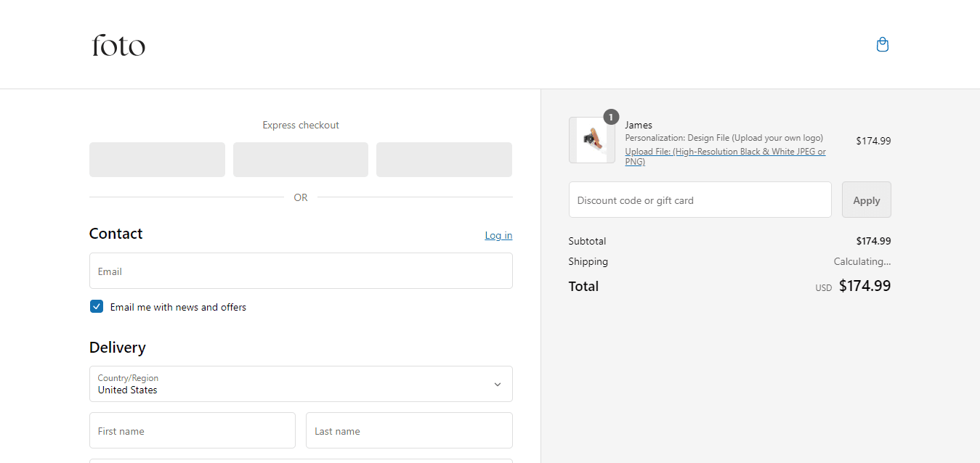This screenshot has width=980, height=463.
Task: Toggle the 'Email me with news and offers' checkbox
Action: pyautogui.click(x=97, y=307)
